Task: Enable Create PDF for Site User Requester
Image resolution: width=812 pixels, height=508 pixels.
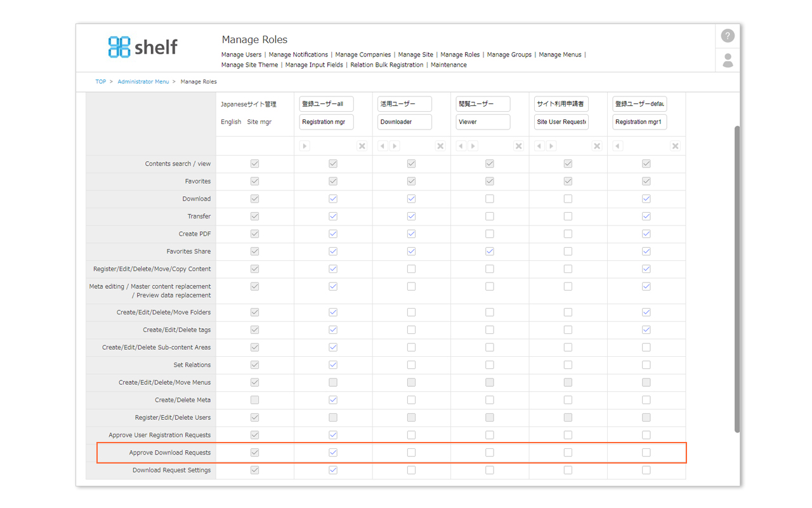Action: pyautogui.click(x=568, y=234)
